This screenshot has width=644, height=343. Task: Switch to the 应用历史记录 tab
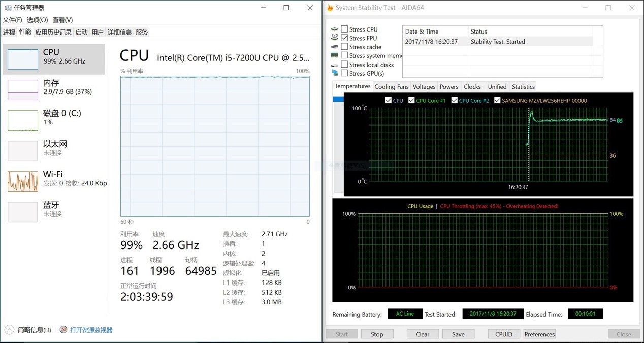[53, 32]
